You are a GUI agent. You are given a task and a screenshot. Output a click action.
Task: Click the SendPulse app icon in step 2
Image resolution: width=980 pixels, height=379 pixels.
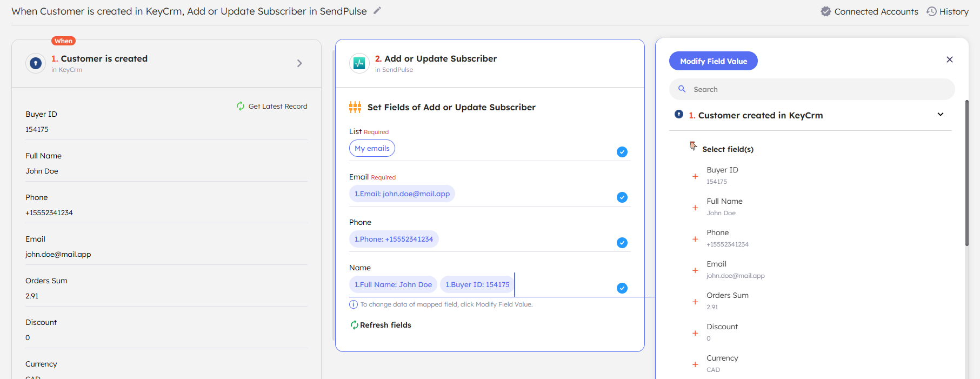click(x=359, y=63)
